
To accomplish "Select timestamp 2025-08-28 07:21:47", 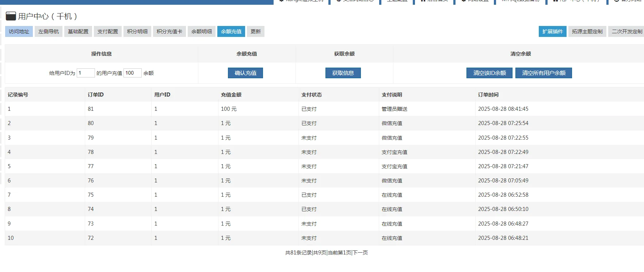I will [x=503, y=166].
